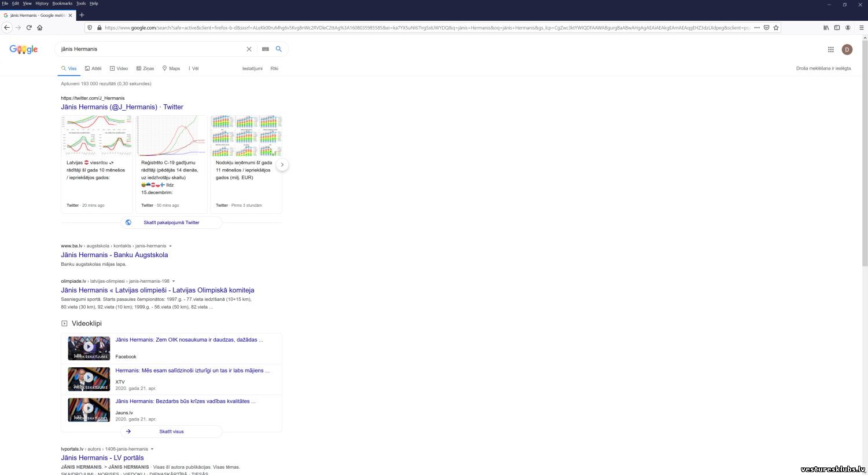Open video link 'Mēs esam salīdzinoši izturīgi'
The image size is (868, 475).
(x=192, y=371)
